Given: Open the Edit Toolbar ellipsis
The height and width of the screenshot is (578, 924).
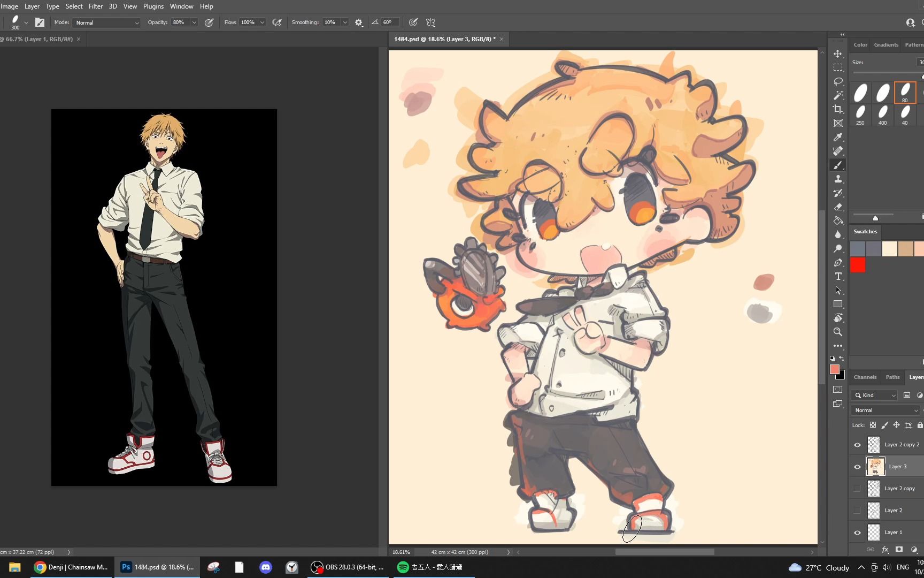Looking at the screenshot, I should click(x=838, y=346).
